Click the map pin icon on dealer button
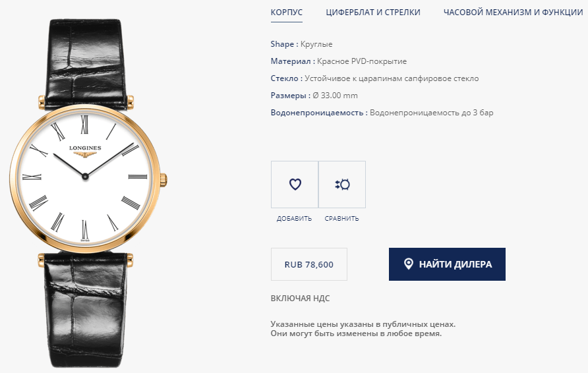 [409, 264]
